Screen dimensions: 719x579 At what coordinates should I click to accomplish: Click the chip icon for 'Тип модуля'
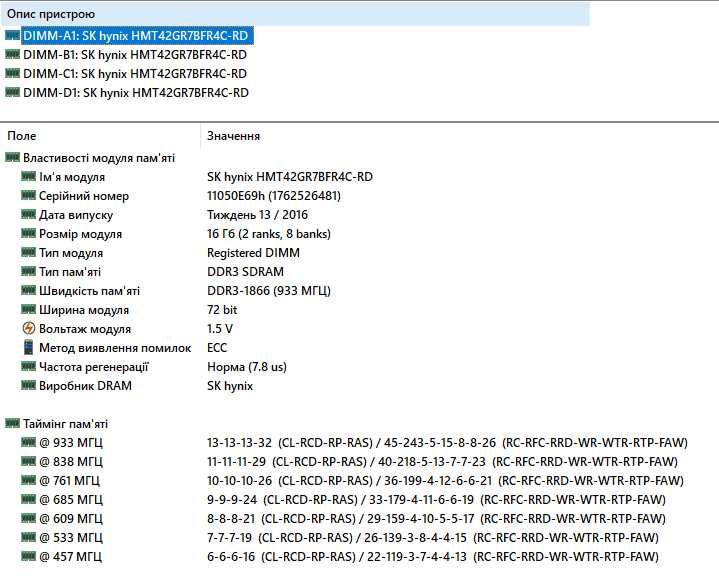(28, 252)
